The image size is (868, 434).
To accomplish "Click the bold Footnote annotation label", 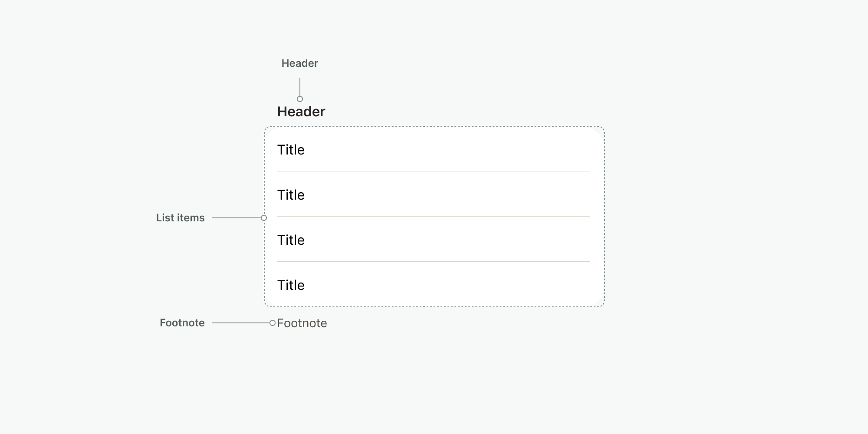I will pos(182,323).
